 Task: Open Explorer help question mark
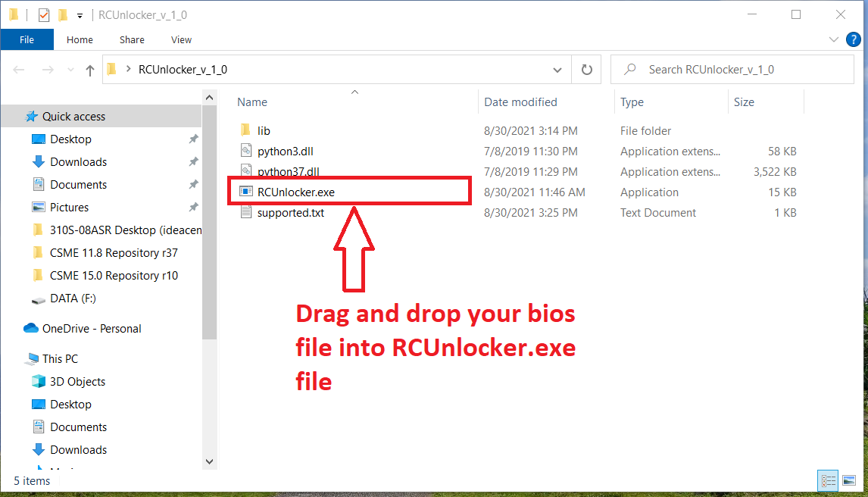pos(854,40)
